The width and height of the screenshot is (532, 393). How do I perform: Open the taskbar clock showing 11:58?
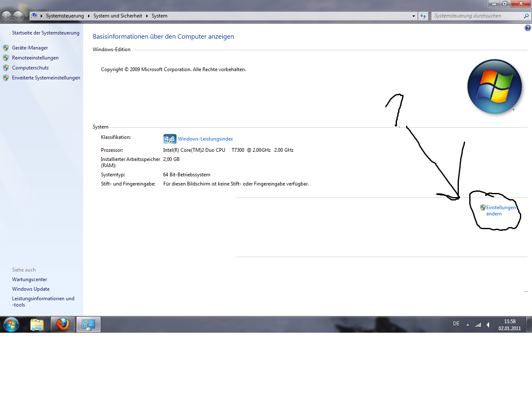[510, 324]
